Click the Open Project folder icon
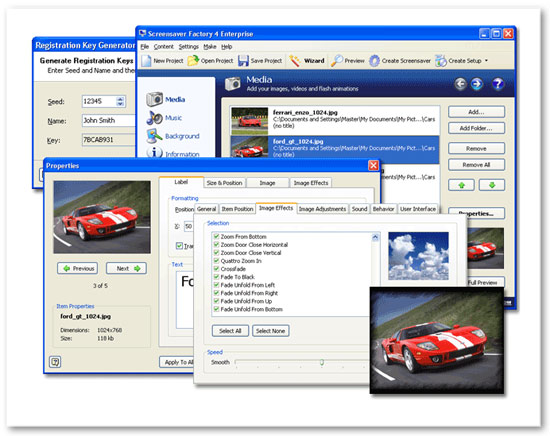This screenshot has height=436, width=550. point(193,61)
